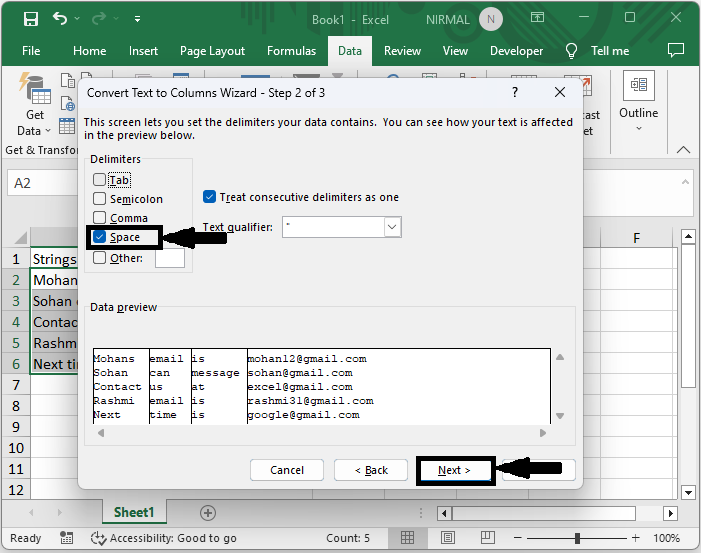701x553 pixels.
Task: Close the Convert Text to Columns Wizard
Action: tap(560, 92)
